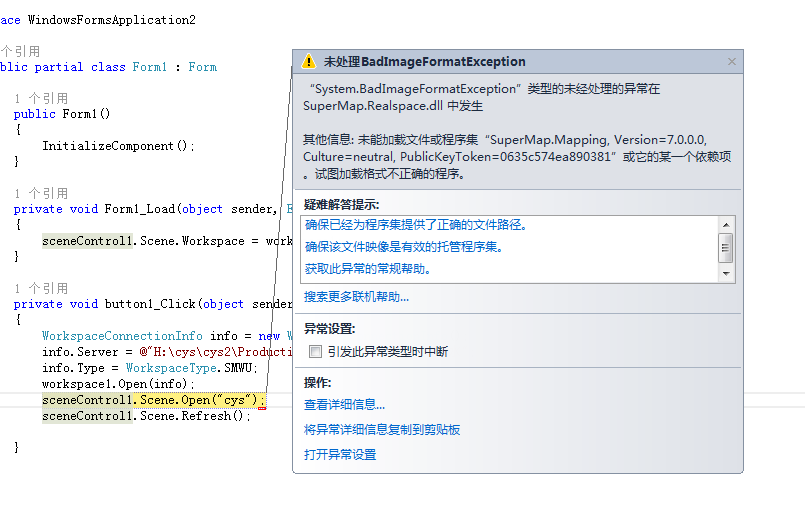Viewport: 805px width, 518px height.
Task: Place cursor on sceneControl1.Scene.Refresh() line
Action: coord(146,416)
